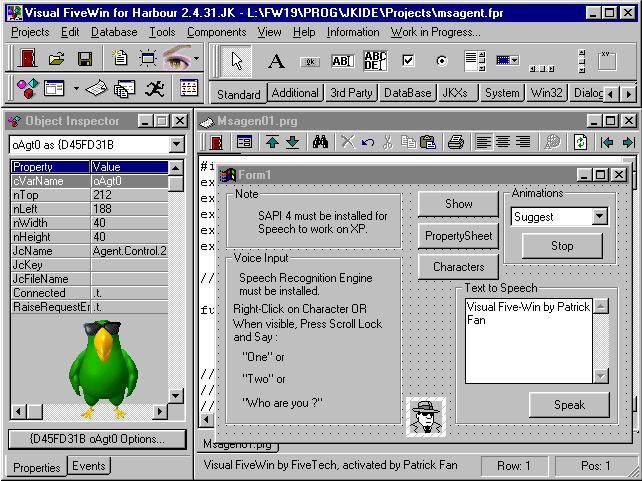Viewport: 642px width, 481px height.
Task: Click the Save floppy disk icon
Action: pyautogui.click(x=85, y=60)
